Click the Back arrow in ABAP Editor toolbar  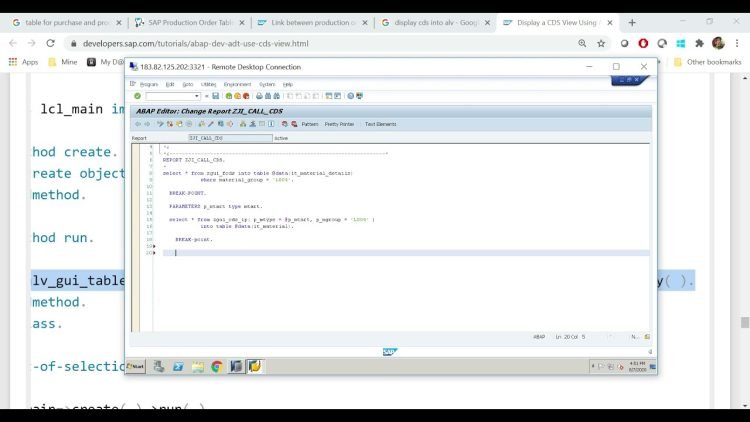pos(138,124)
